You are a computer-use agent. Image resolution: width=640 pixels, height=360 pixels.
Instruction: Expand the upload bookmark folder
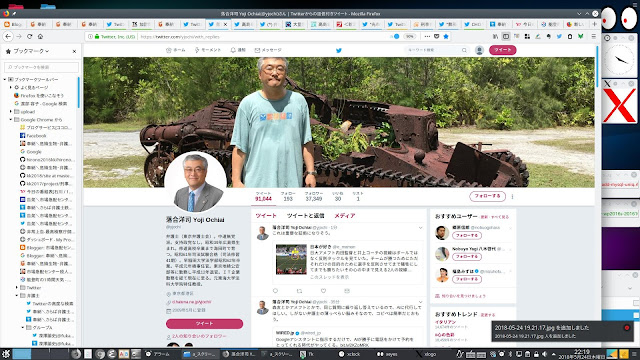click(11, 111)
